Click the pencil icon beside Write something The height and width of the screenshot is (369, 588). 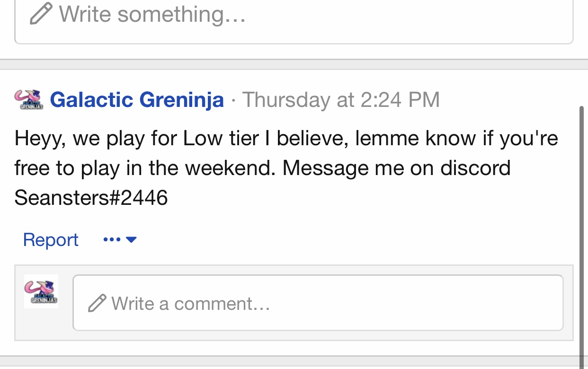click(x=41, y=14)
